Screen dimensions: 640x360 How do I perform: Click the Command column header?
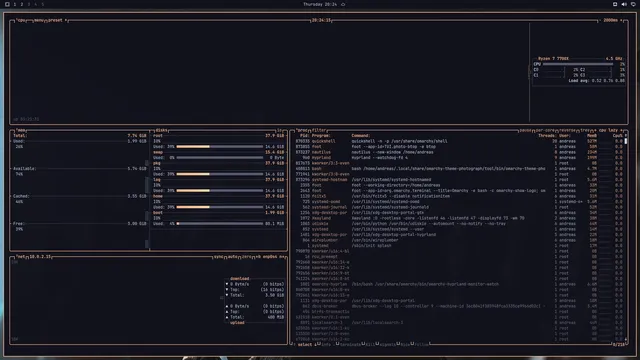click(x=360, y=136)
